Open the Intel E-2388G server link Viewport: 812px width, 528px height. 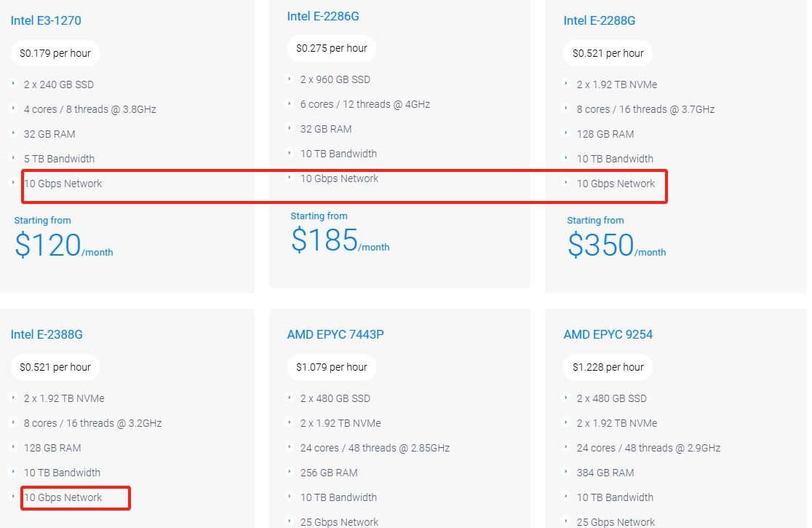47,334
